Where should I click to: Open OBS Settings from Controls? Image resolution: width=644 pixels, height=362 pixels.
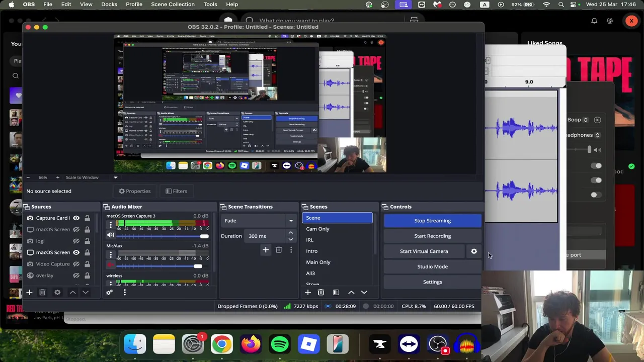[433, 282]
